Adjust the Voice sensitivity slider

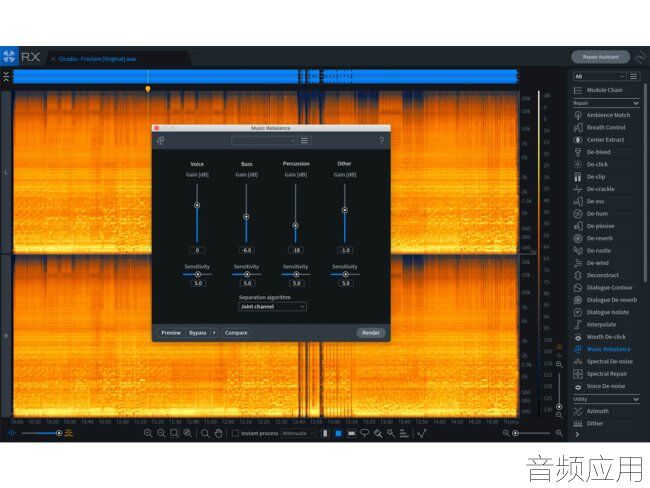tap(198, 274)
